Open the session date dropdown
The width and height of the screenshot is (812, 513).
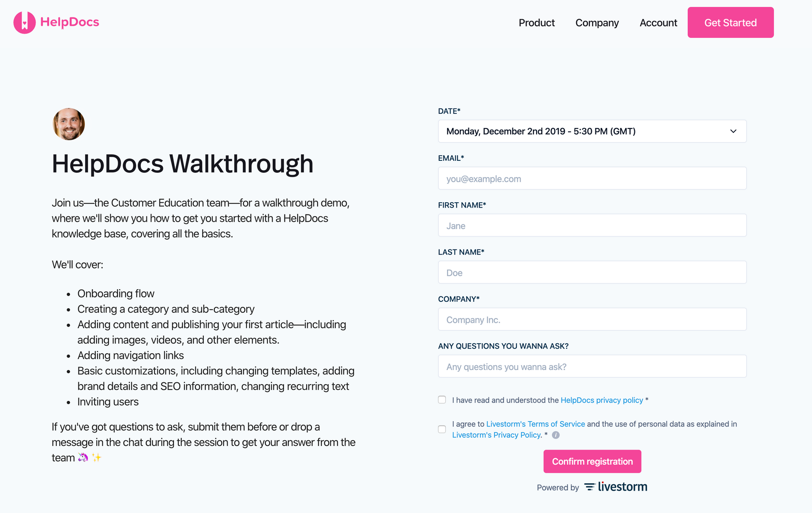[x=592, y=131]
